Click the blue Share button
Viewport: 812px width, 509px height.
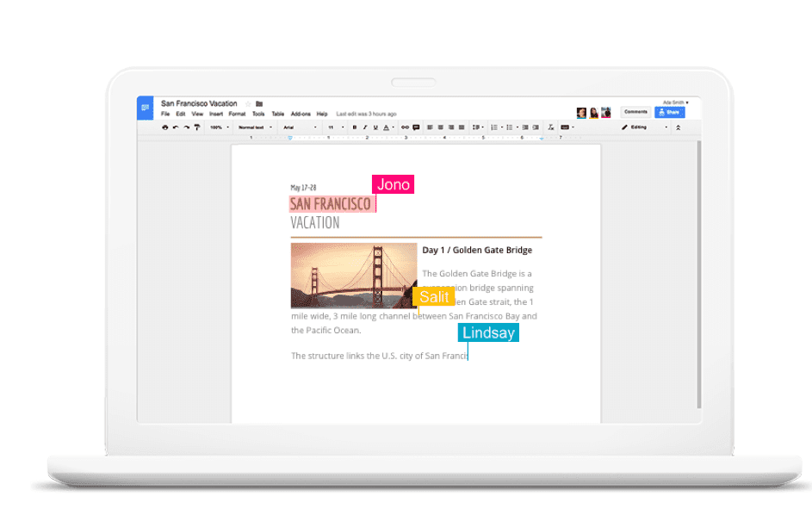(669, 112)
